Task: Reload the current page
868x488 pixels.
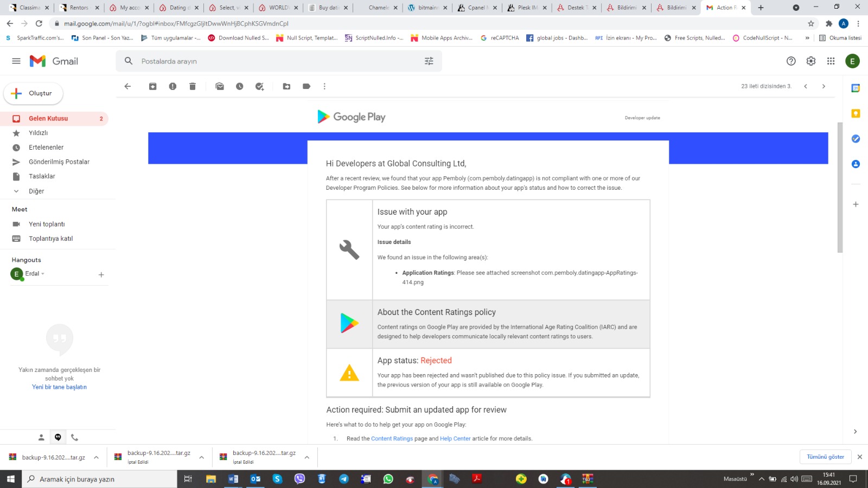Action: click(x=39, y=23)
